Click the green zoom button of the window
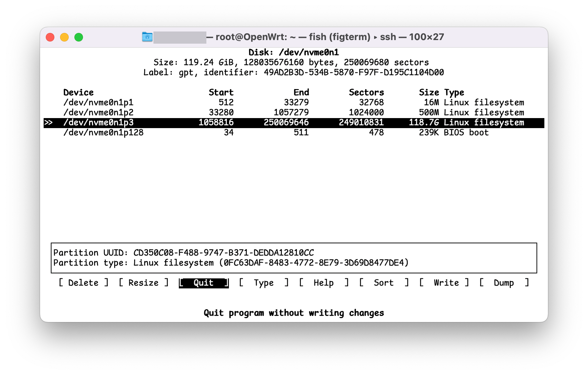Image resolution: width=588 pixels, height=375 pixels. pyautogui.click(x=79, y=37)
